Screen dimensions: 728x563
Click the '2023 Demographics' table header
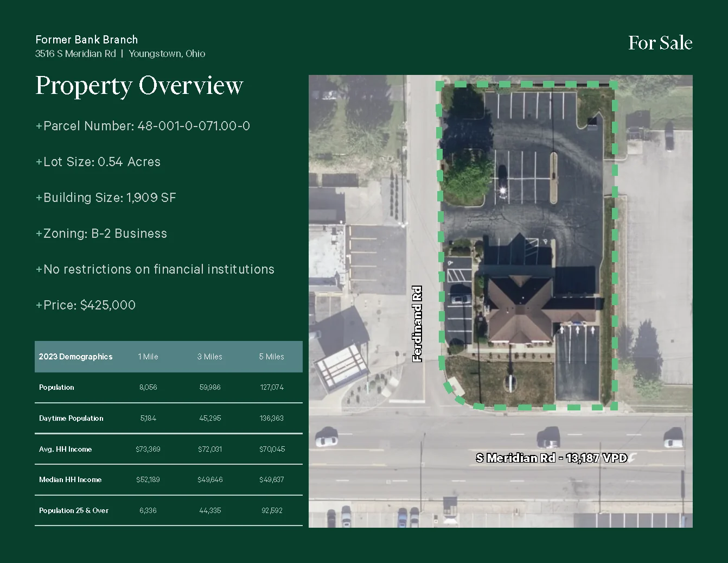(x=75, y=357)
